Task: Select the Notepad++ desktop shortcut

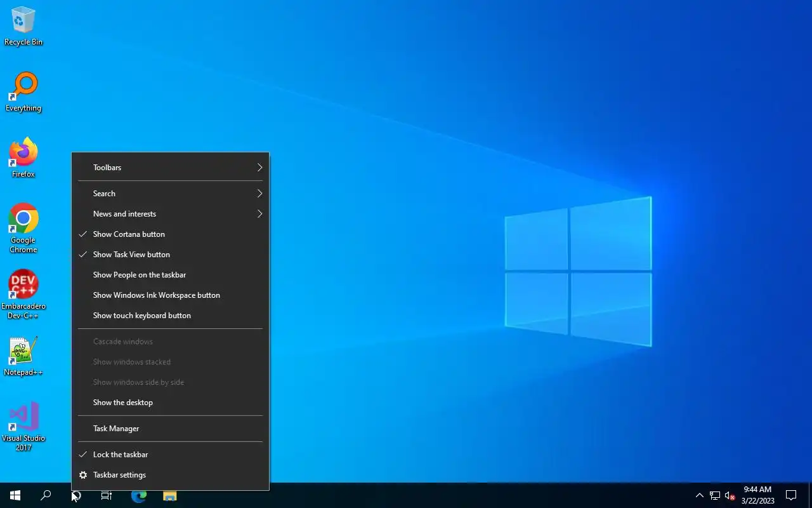Action: (23, 356)
